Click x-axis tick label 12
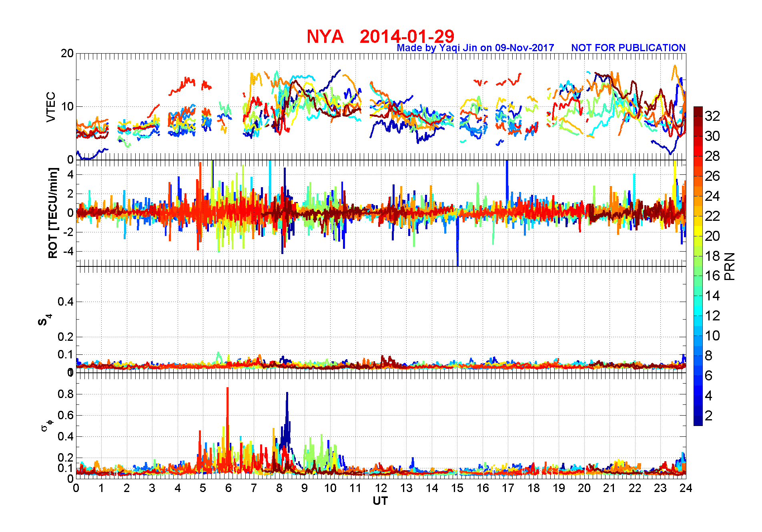762x532 pixels. tap(381, 488)
